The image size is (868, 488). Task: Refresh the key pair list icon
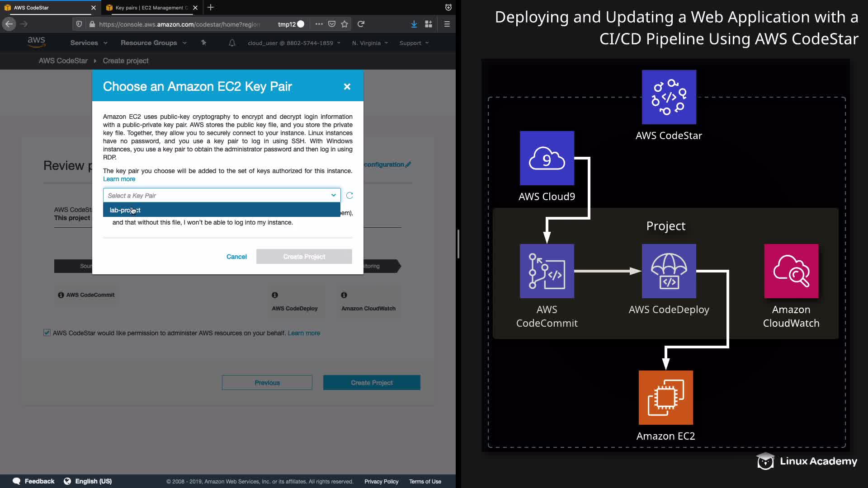click(349, 196)
